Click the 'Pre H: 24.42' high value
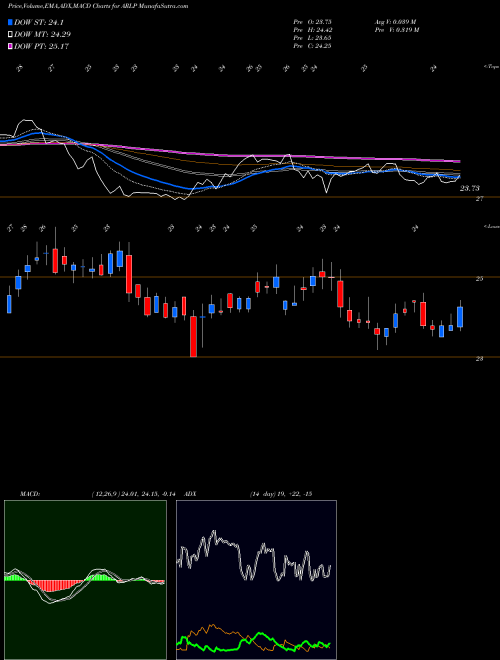The height and width of the screenshot is (660, 500). pos(312,30)
